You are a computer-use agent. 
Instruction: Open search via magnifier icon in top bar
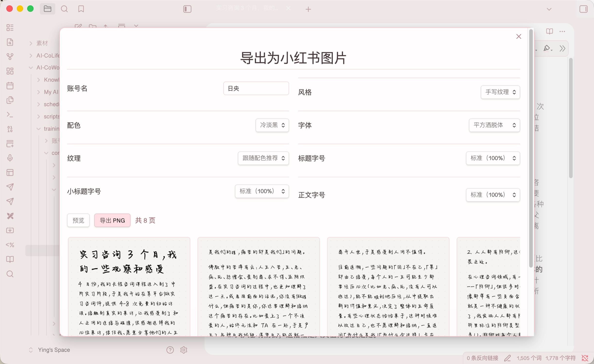coord(64,9)
